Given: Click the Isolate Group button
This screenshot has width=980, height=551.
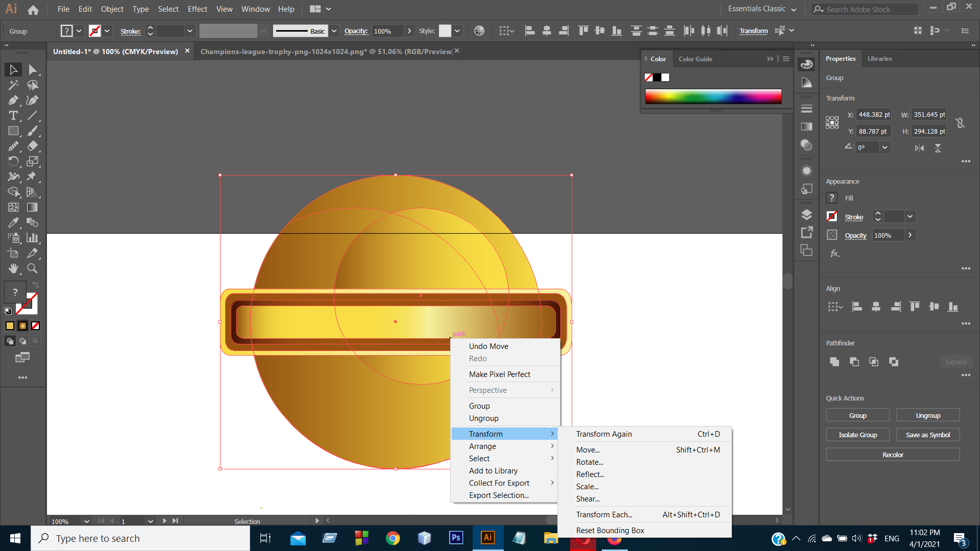Looking at the screenshot, I should (857, 435).
